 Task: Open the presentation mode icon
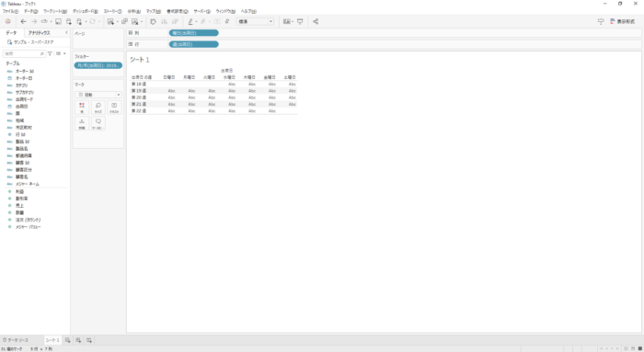[x=300, y=21]
